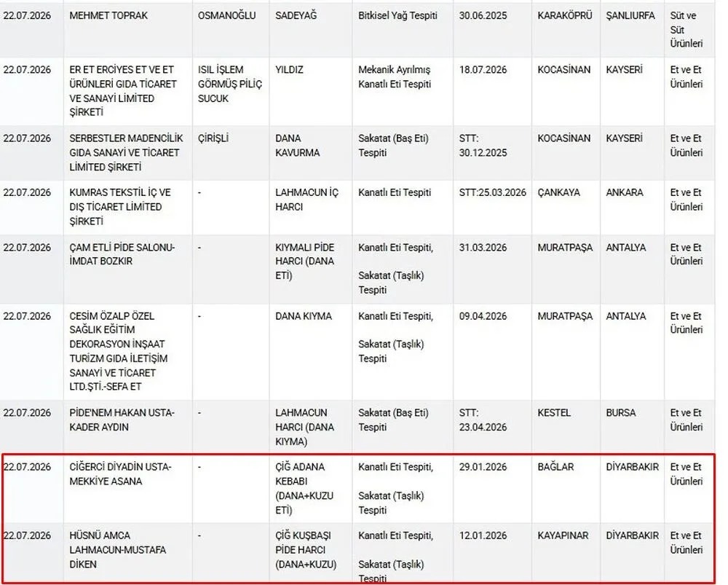
Task: Click the district cell KAYAPINAR
Action: click(563, 535)
